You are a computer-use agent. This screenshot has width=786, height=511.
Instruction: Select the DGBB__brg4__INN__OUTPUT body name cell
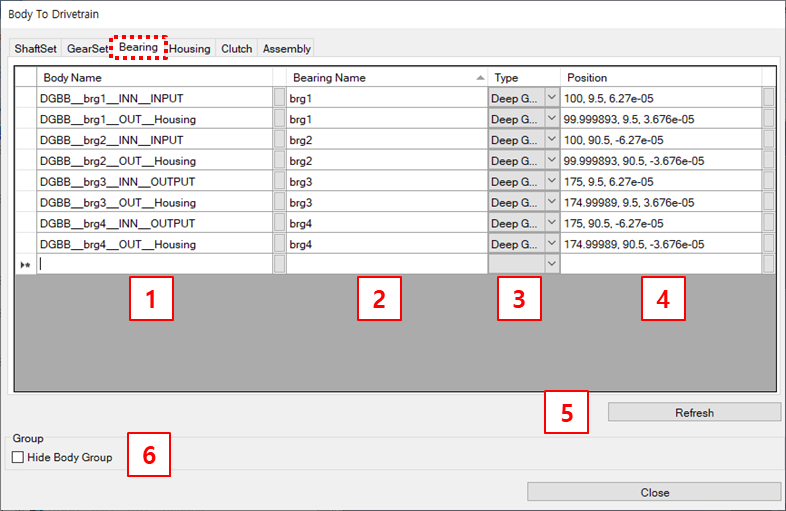point(154,223)
